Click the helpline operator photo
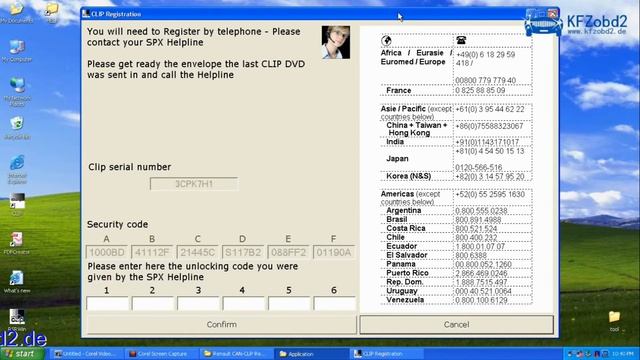Viewport: 640px width, 360px height. tap(336, 42)
